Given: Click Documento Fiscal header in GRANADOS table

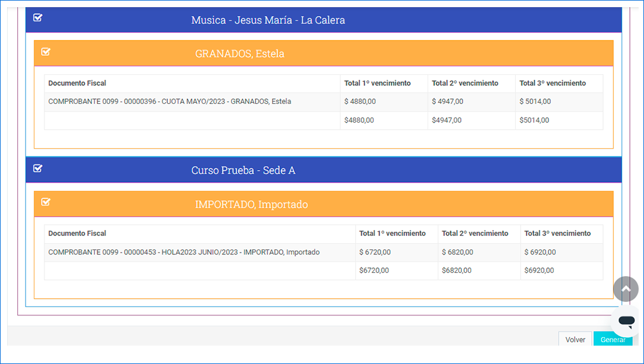Looking at the screenshot, I should click(x=77, y=84).
